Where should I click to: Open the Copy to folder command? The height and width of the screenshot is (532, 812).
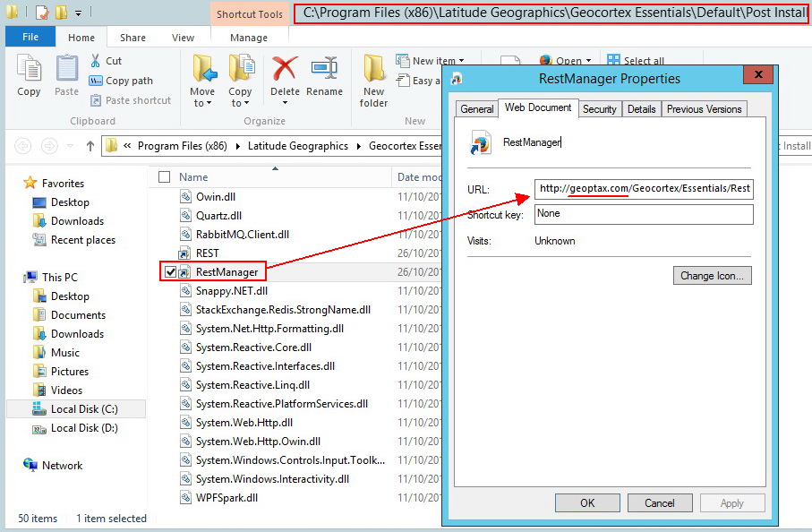coord(240,81)
